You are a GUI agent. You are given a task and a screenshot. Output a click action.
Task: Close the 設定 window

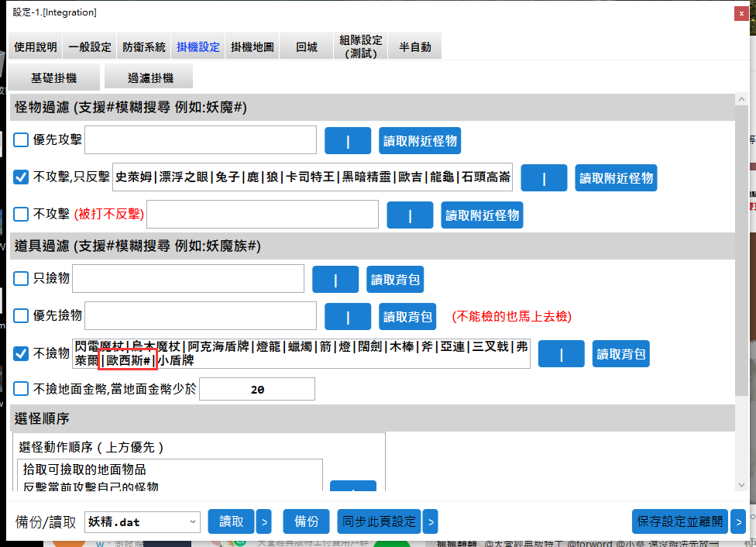tap(741, 13)
